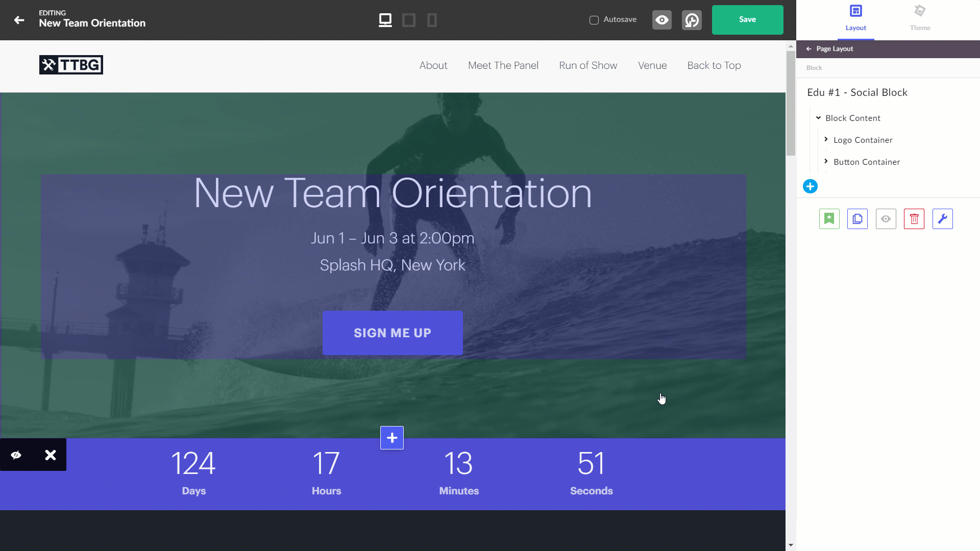The width and height of the screenshot is (980, 551).
Task: Collapse the Block Content tree node
Action: point(818,118)
